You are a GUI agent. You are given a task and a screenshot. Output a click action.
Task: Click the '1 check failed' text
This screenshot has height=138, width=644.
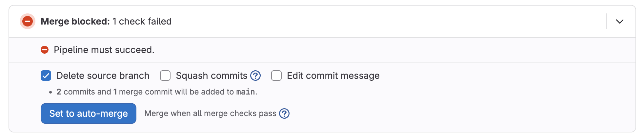pos(142,21)
